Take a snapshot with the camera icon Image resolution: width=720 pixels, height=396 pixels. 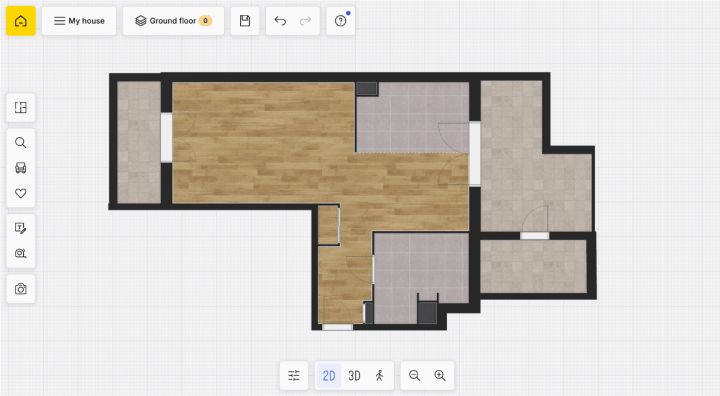[x=21, y=289]
